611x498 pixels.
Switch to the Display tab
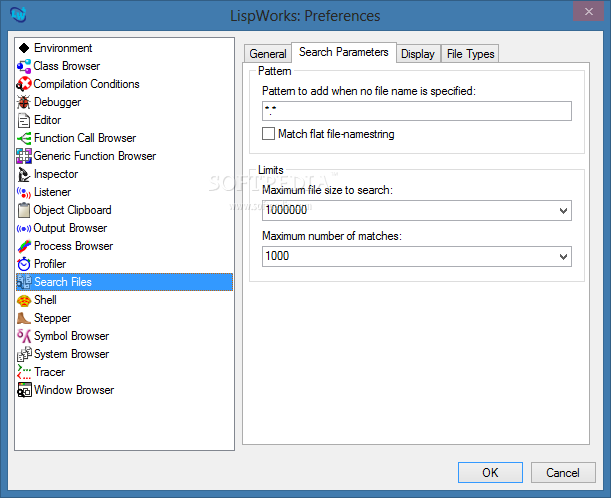(x=418, y=53)
